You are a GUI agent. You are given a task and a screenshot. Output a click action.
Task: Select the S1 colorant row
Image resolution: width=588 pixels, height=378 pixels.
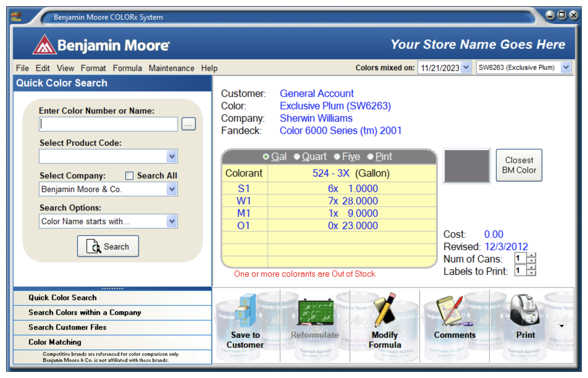click(x=329, y=188)
